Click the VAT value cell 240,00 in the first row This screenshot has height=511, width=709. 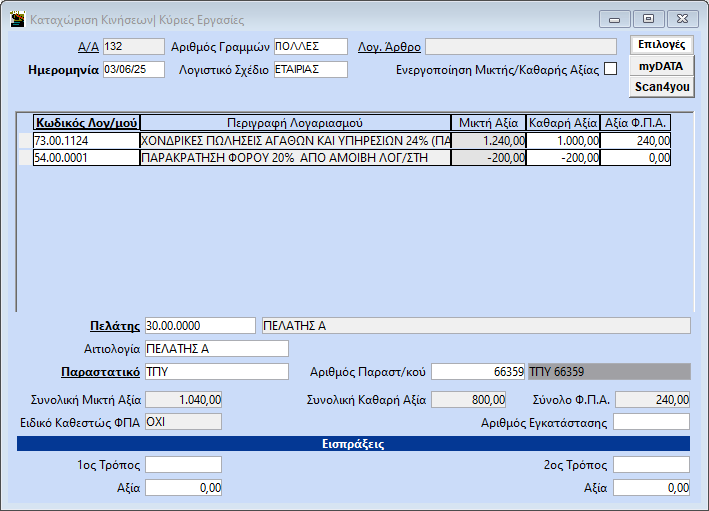[x=635, y=141]
